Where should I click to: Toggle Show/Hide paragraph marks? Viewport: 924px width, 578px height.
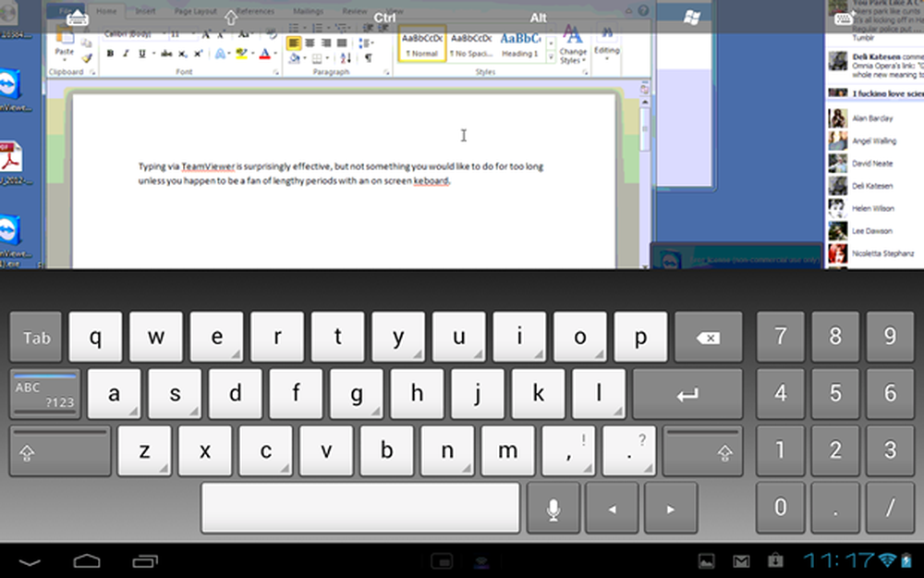[369, 57]
